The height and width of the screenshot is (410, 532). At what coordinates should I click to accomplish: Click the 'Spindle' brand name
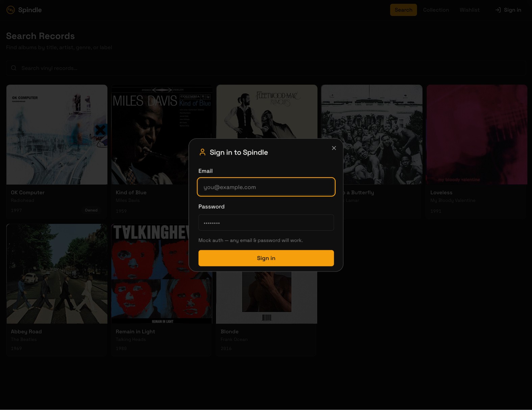point(30,10)
